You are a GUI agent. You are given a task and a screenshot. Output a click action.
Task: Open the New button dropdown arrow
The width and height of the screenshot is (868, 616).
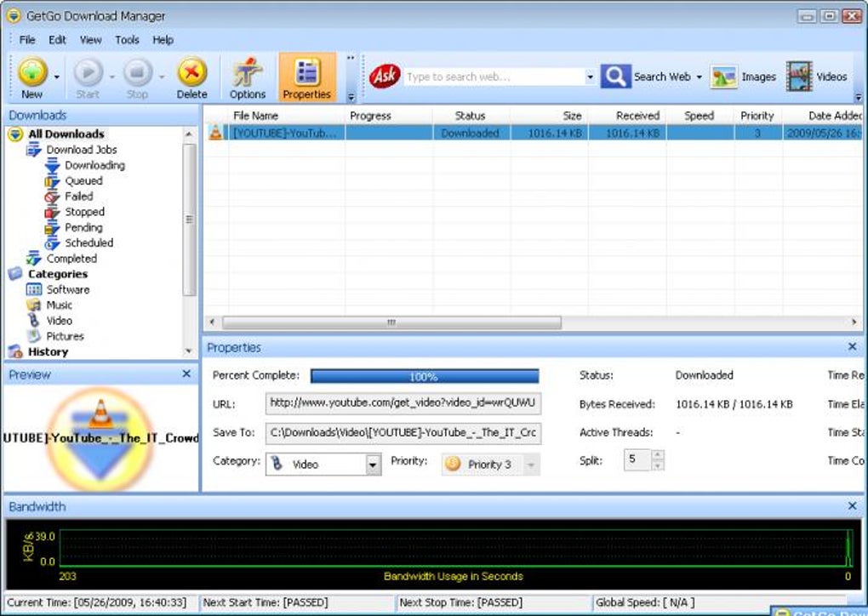pos(57,77)
